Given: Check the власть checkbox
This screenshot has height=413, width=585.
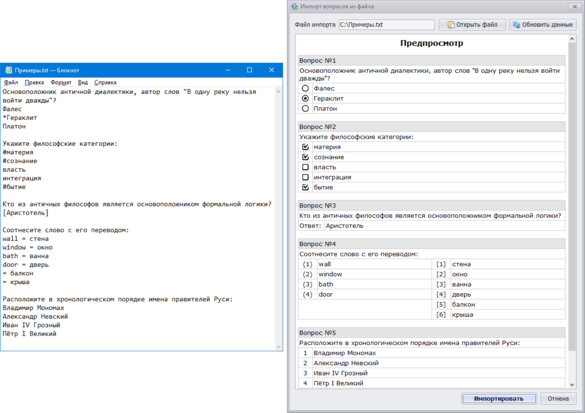Looking at the screenshot, I should point(305,167).
